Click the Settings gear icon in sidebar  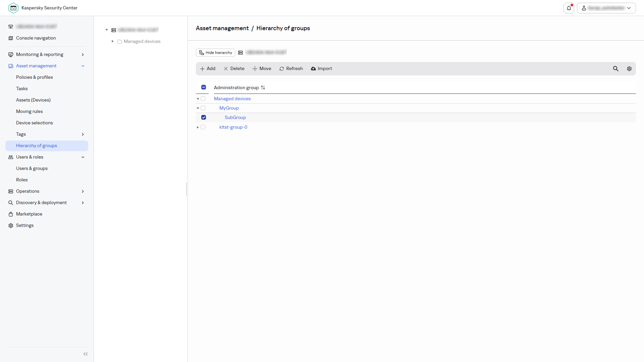(x=11, y=226)
